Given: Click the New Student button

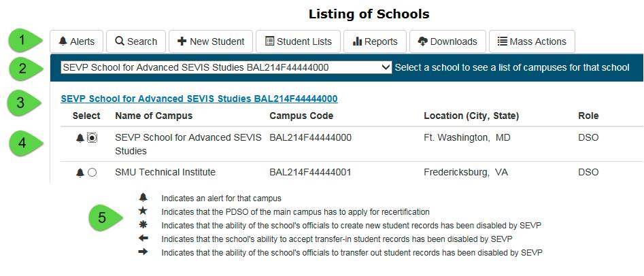Looking at the screenshot, I should click(211, 41).
